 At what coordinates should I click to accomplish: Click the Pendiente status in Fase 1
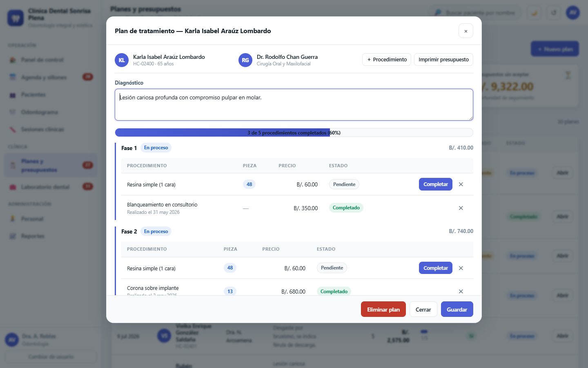pos(344,184)
